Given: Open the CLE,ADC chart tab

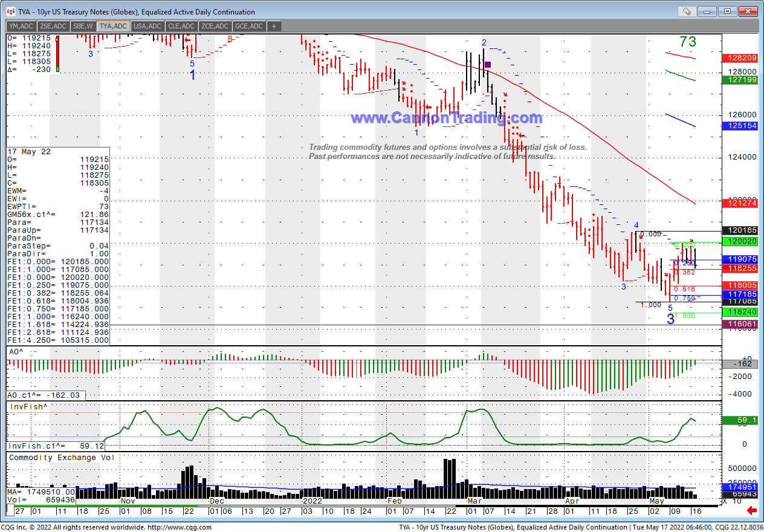Looking at the screenshot, I should [x=182, y=26].
